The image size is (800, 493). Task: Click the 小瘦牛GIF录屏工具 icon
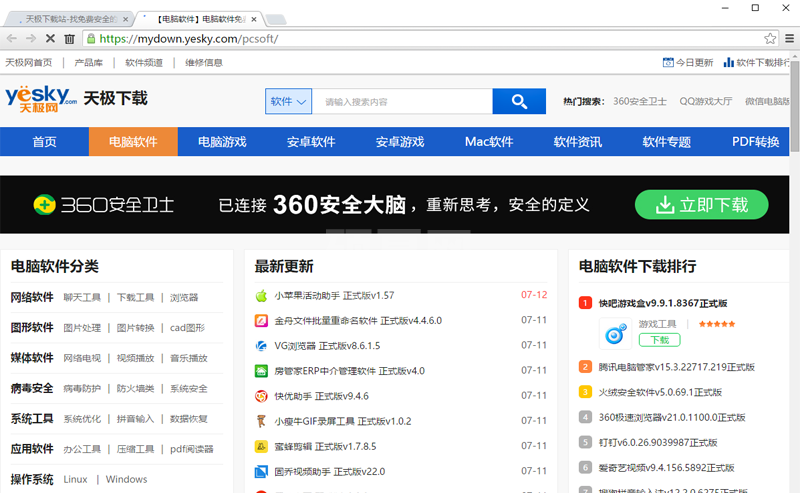coord(261,421)
